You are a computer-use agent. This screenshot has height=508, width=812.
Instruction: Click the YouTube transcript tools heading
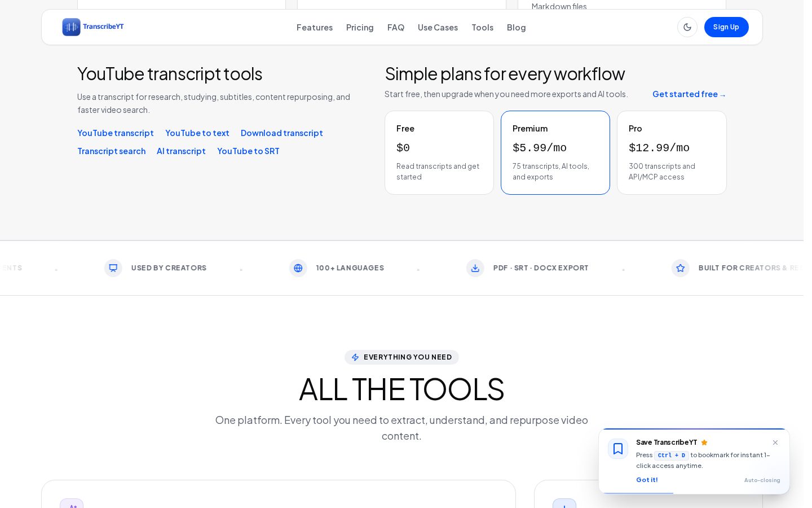pyautogui.click(x=170, y=74)
